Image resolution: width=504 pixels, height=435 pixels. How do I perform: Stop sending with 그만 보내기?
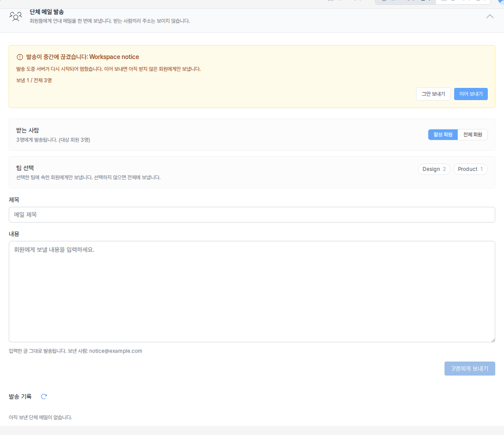pos(433,94)
